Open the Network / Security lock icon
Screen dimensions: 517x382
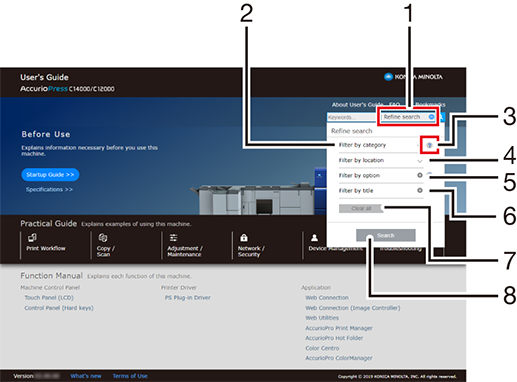click(244, 238)
